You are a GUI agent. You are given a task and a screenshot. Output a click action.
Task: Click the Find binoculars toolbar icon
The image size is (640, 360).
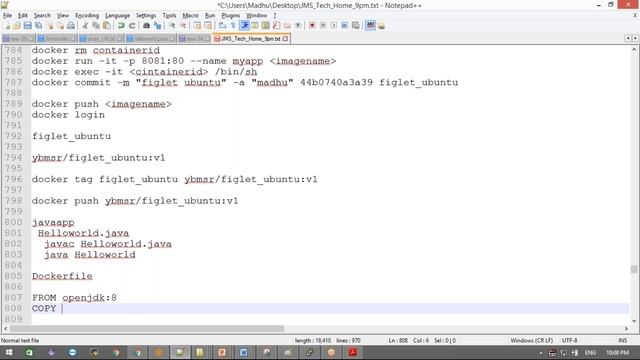[x=146, y=26]
